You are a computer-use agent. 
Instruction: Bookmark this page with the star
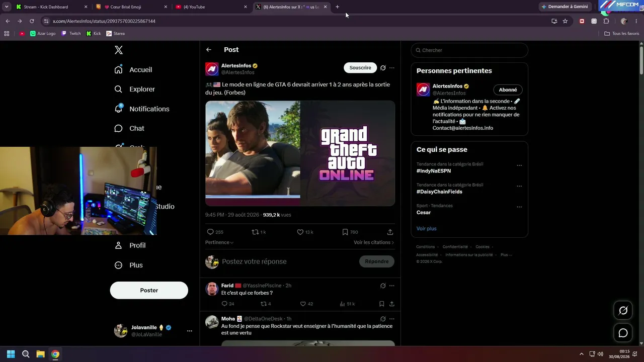point(565,21)
